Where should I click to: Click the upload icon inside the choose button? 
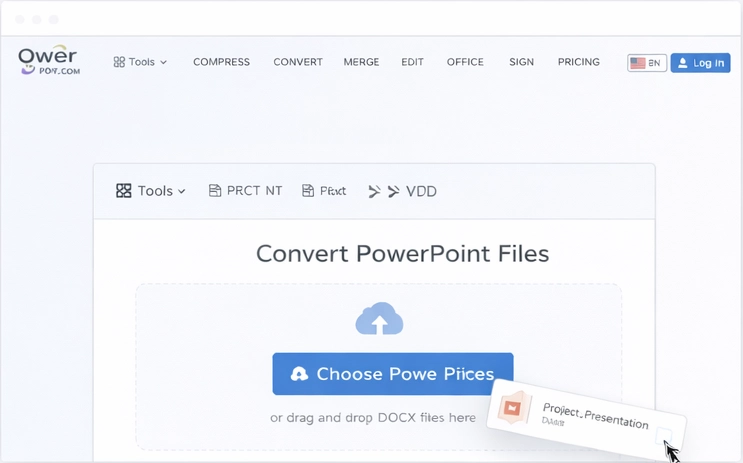[299, 374]
